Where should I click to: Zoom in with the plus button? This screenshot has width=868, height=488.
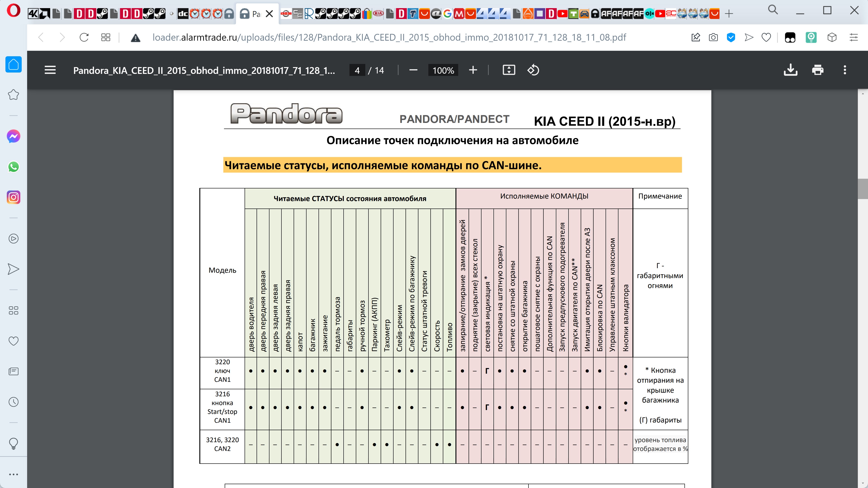click(473, 70)
